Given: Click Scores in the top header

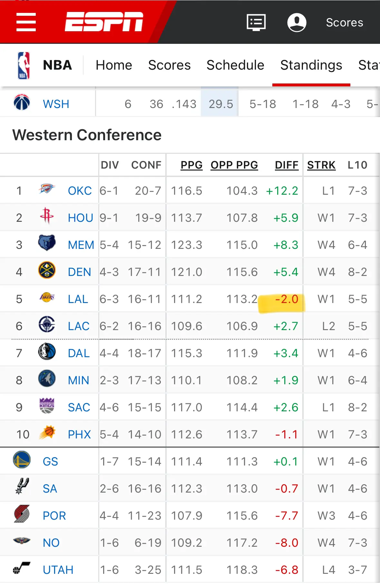Looking at the screenshot, I should [345, 23].
